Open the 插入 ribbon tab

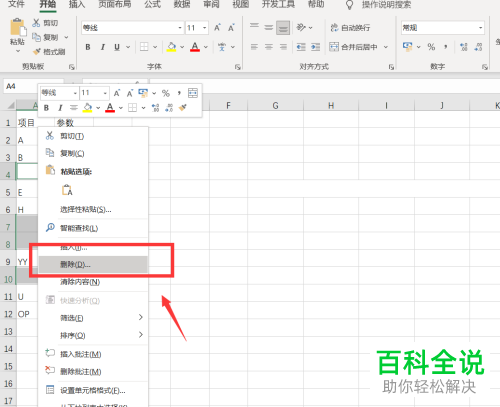tap(77, 4)
